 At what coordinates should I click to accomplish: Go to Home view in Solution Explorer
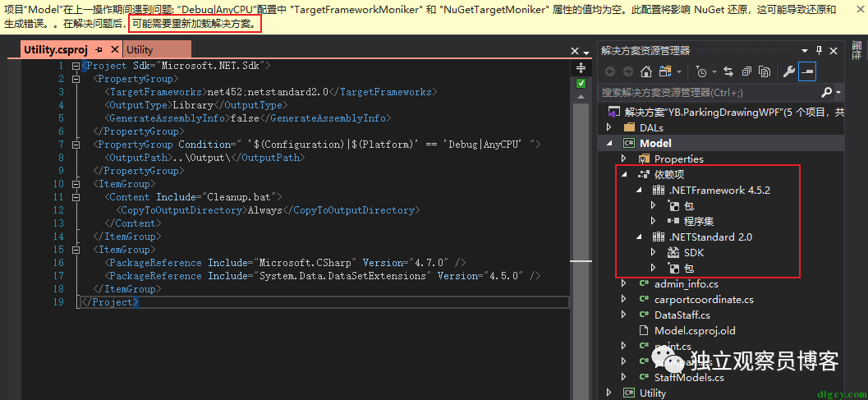(x=646, y=71)
